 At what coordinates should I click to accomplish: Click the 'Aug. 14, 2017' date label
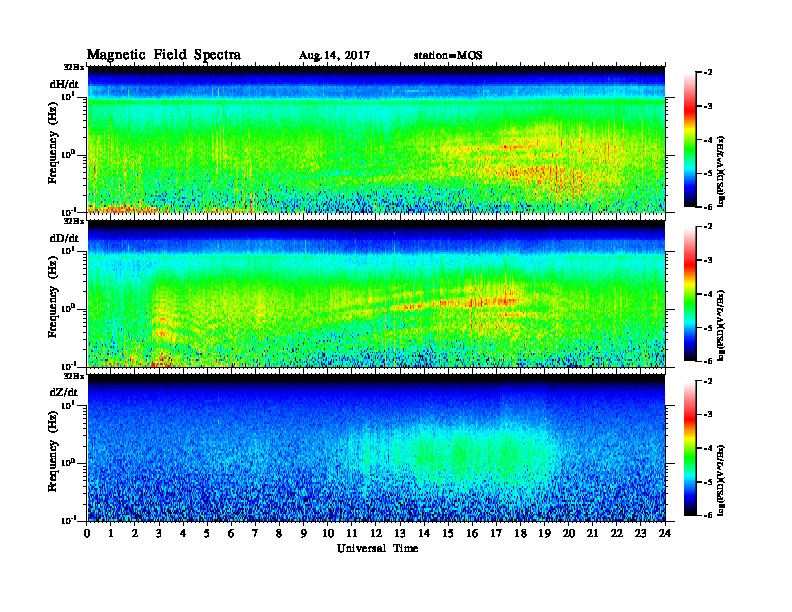coord(334,56)
